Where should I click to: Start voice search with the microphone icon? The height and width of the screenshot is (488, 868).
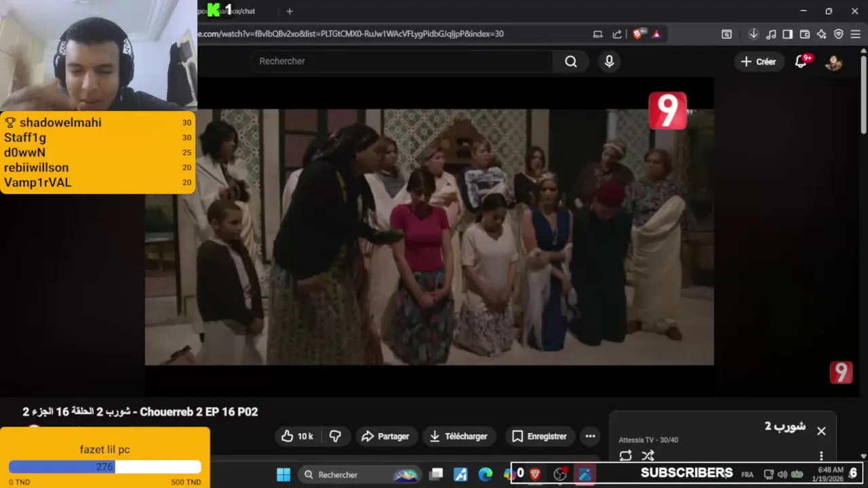pos(609,61)
